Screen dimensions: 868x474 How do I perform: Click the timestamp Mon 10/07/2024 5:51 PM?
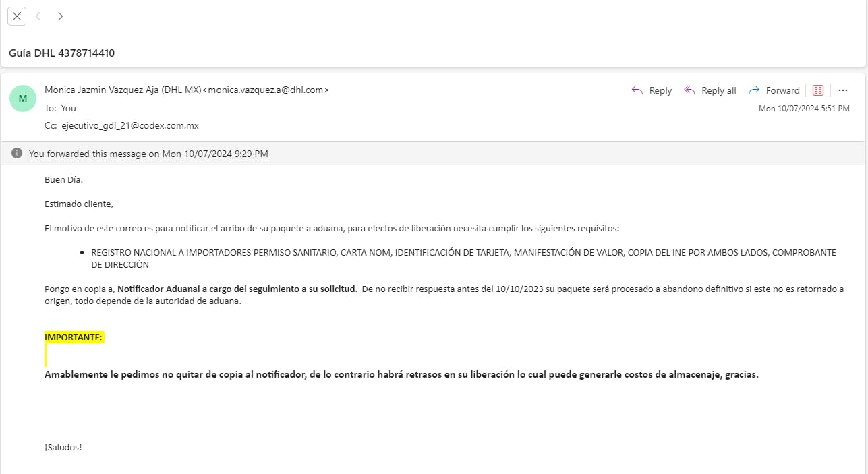pos(804,108)
